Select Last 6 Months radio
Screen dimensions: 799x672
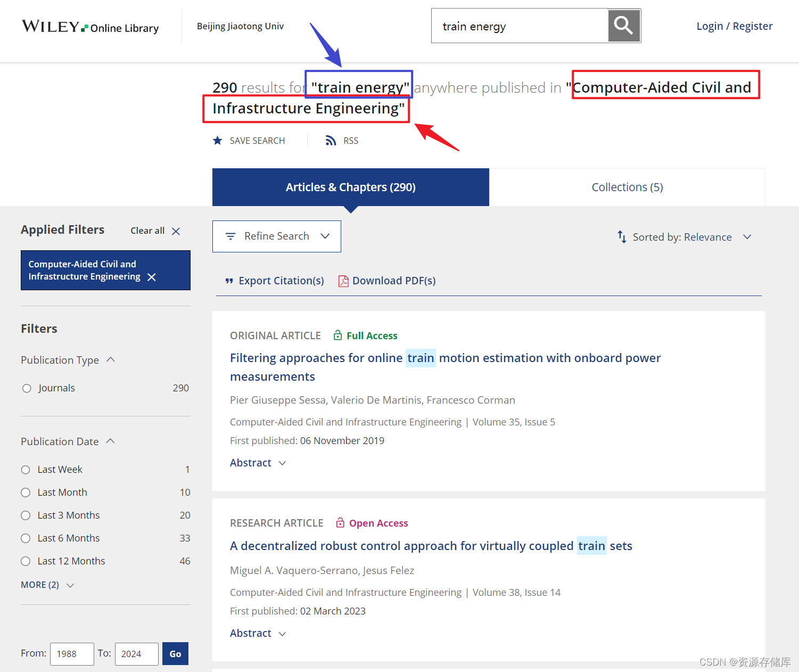pyautogui.click(x=26, y=538)
